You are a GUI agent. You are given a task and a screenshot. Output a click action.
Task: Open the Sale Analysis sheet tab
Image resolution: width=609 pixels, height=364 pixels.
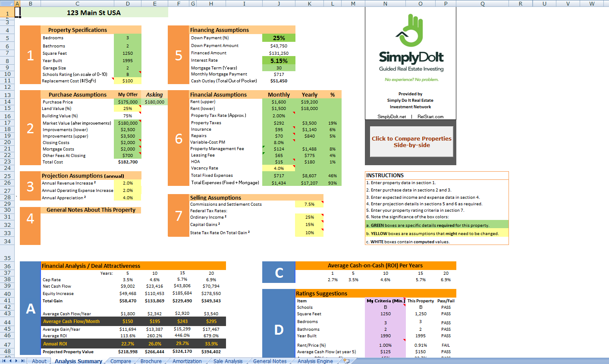tap(228, 361)
